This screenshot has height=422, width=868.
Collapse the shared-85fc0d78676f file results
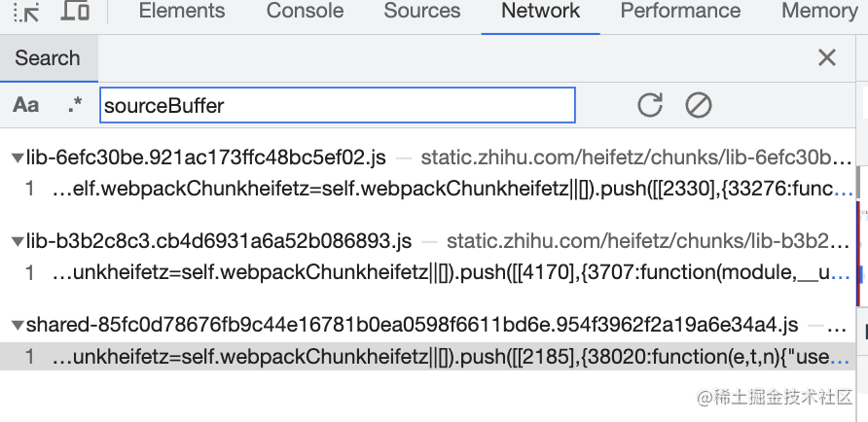pos(17,325)
